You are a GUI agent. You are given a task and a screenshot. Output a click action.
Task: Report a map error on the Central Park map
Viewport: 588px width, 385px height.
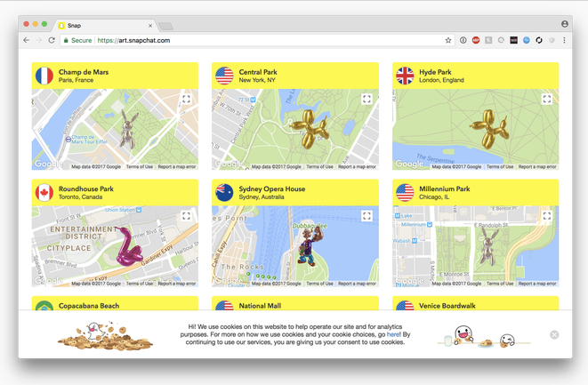358,167
